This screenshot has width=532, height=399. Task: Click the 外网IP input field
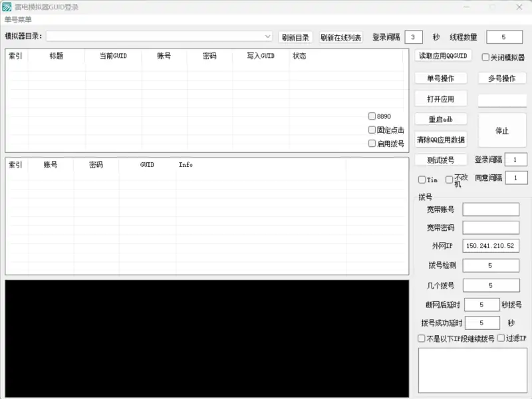coord(492,246)
